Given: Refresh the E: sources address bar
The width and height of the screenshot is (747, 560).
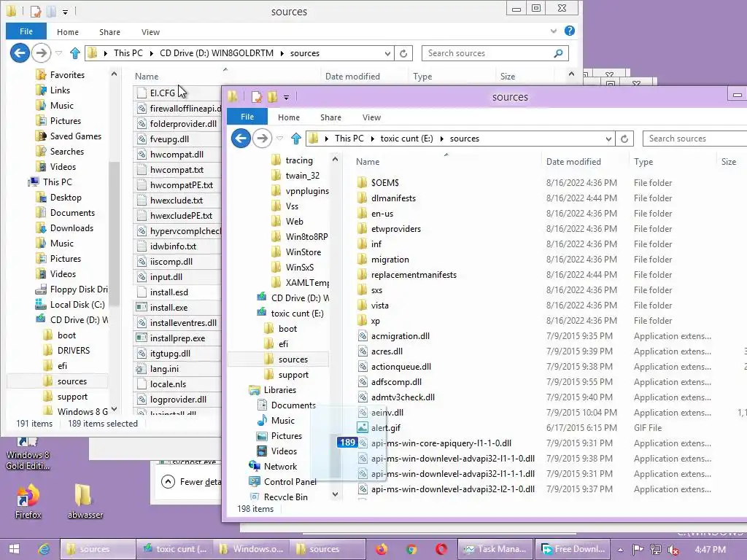Looking at the screenshot, I should (x=624, y=139).
